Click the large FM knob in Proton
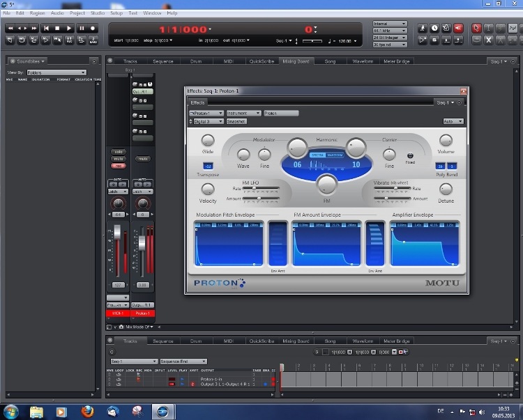 click(326, 185)
